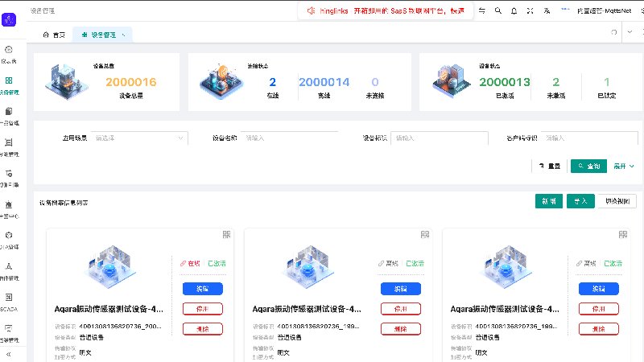Click the purple app logo in sidebar
Screen dimensions: 644x362
(9, 19)
